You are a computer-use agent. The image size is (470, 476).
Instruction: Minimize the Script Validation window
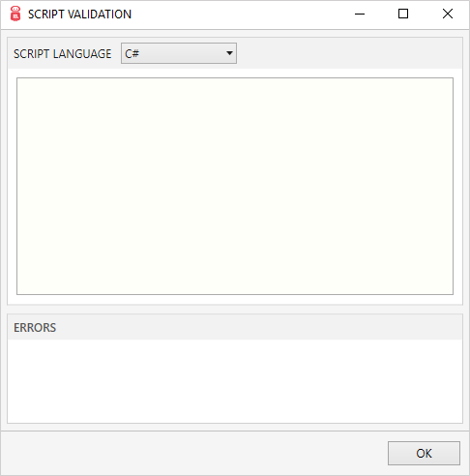pos(360,14)
